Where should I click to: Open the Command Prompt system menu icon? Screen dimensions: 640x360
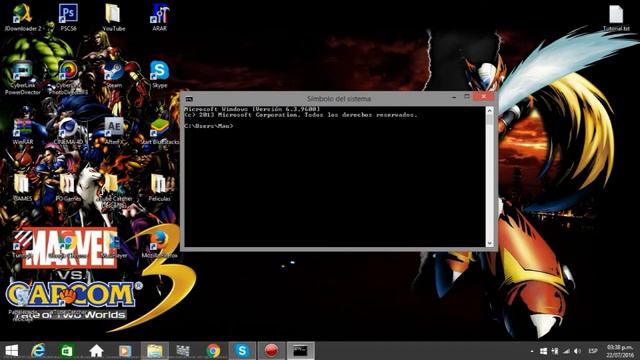pyautogui.click(x=189, y=99)
